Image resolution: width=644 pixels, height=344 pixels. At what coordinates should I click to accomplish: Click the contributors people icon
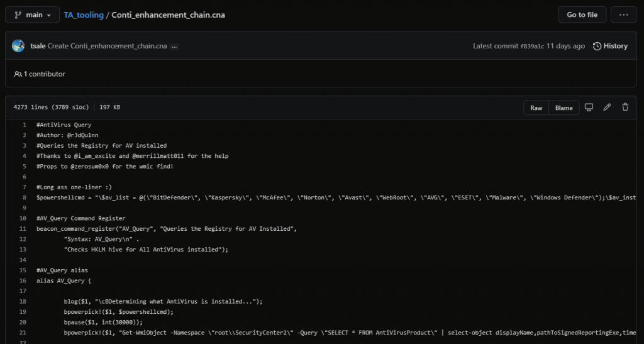[18, 74]
